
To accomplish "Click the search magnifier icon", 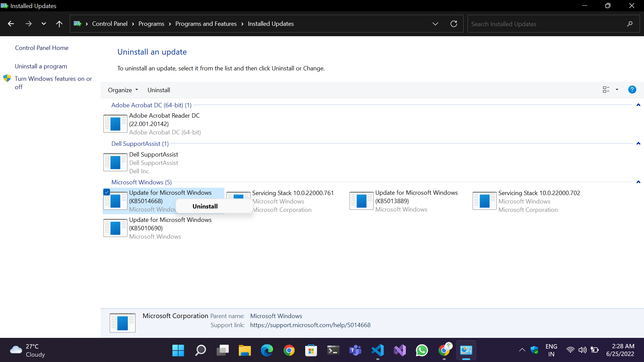I will coord(630,24).
